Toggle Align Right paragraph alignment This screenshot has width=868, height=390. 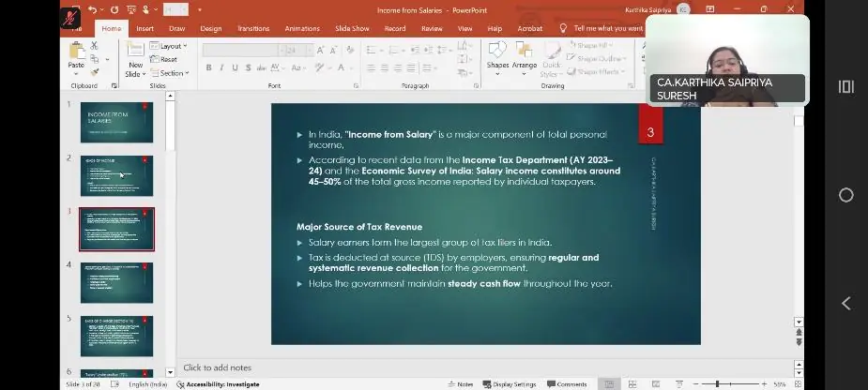[x=398, y=68]
